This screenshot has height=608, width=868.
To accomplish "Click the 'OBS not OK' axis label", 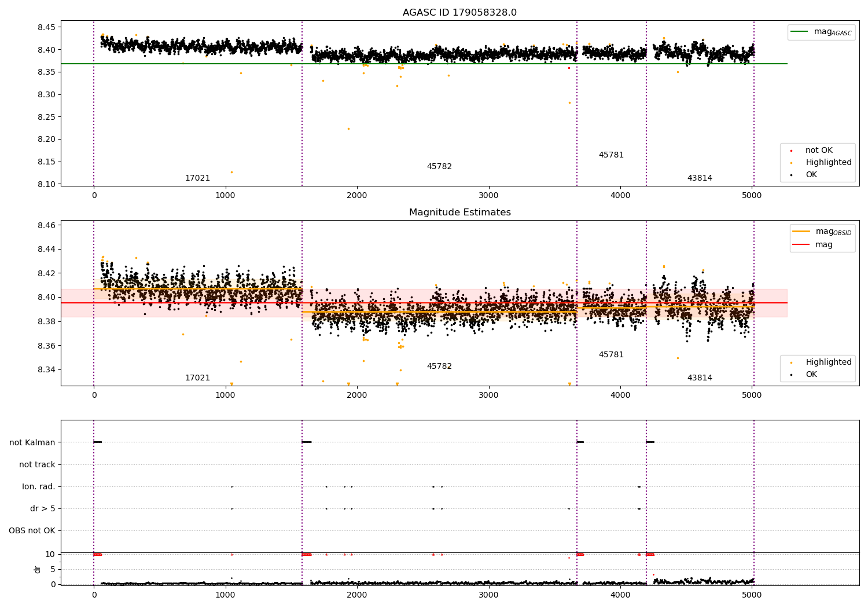I will click(32, 530).
